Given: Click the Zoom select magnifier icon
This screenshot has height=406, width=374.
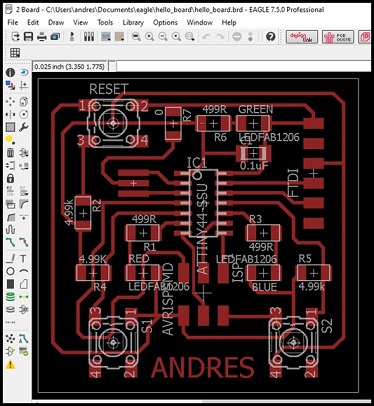Looking at the screenshot, I should coord(190,36).
